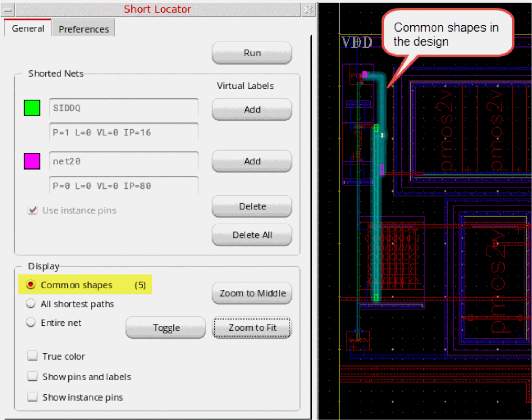Click the Zoom to Middle button
Image resolution: width=532 pixels, height=420 pixels.
tap(252, 293)
